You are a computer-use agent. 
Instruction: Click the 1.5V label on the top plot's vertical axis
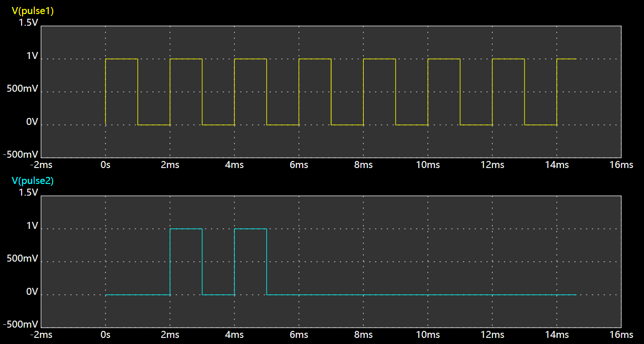[28, 22]
